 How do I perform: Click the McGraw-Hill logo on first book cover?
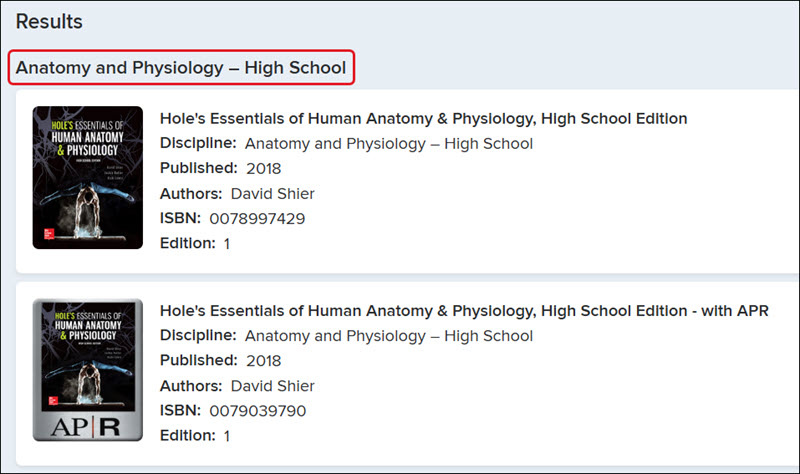(x=49, y=234)
